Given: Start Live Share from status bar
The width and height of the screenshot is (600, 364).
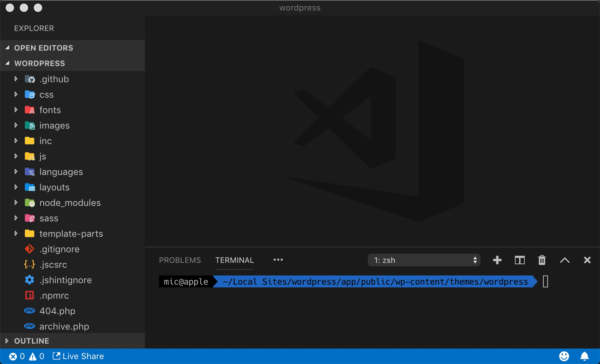Looking at the screenshot, I should pos(78,356).
